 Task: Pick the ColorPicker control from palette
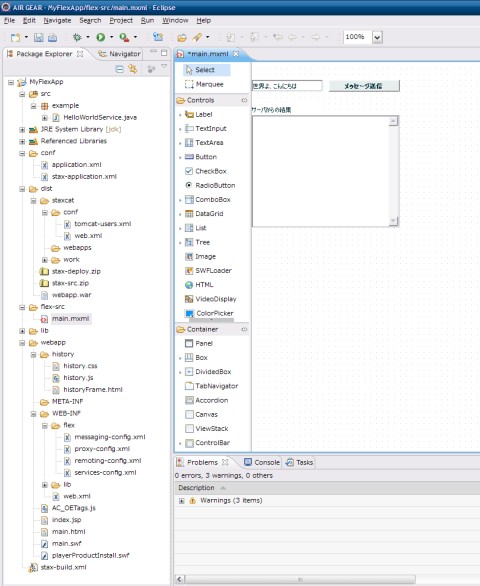pos(209,313)
